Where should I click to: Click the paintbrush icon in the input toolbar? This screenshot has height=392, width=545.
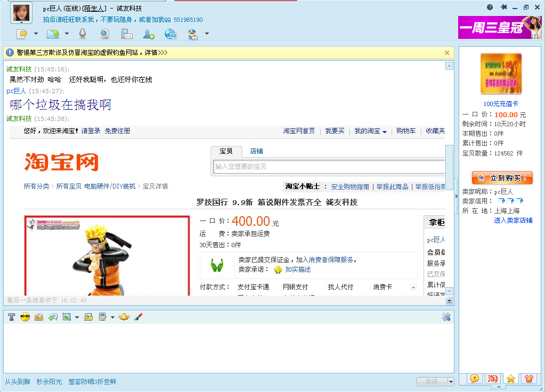(x=137, y=317)
